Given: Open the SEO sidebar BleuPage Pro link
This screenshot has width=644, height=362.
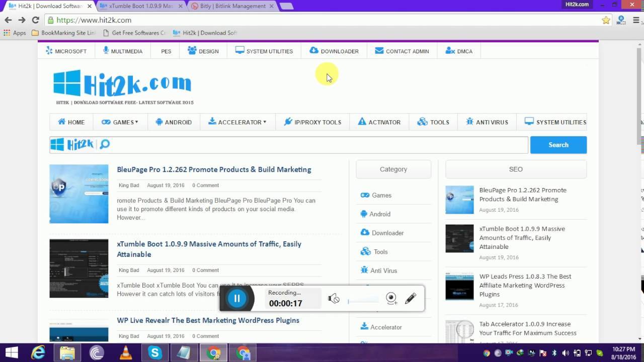Looking at the screenshot, I should pyautogui.click(x=523, y=195).
